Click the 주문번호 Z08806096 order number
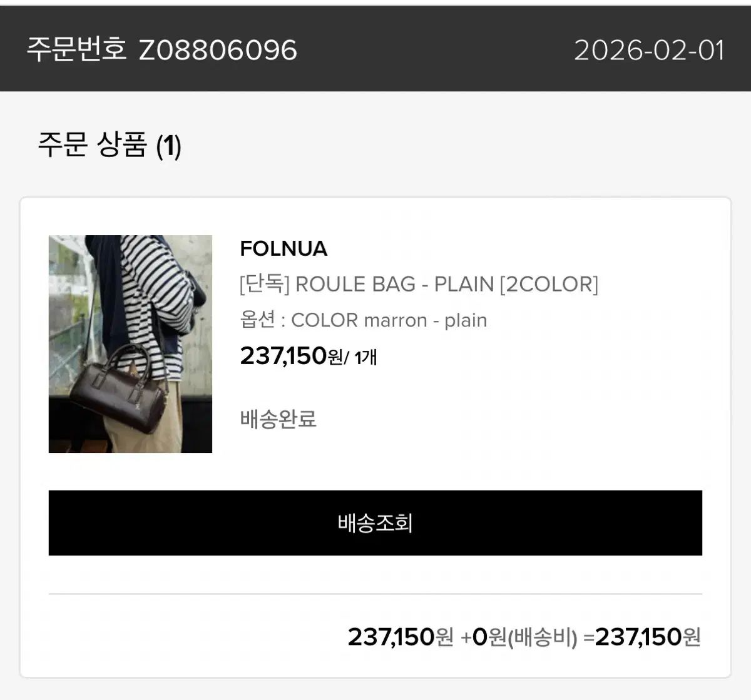Image resolution: width=751 pixels, height=700 pixels. click(161, 50)
